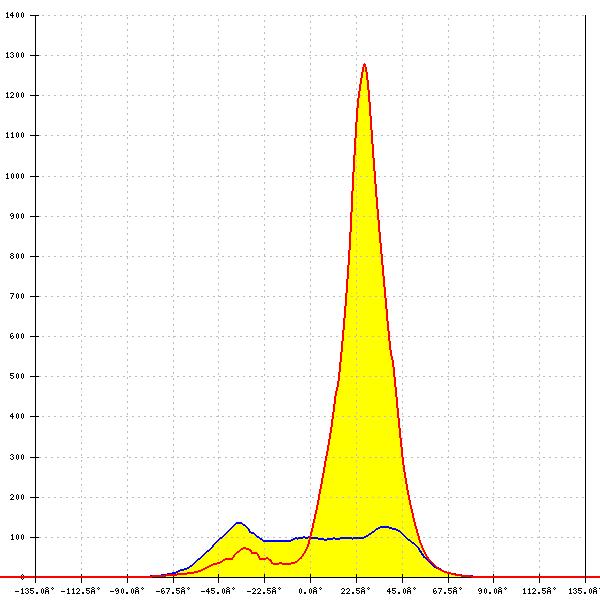The height and width of the screenshot is (600, 600).
Task: Click the 22.5° x-axis label
Action: pyautogui.click(x=356, y=591)
